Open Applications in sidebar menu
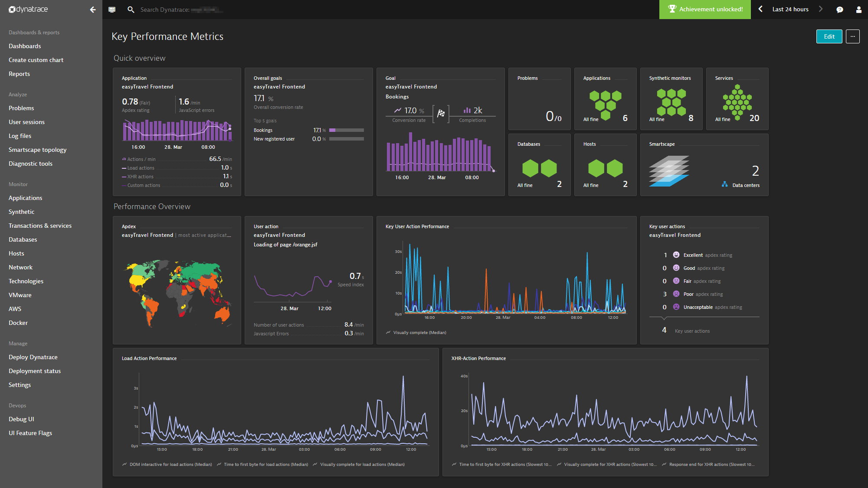Viewport: 868px width, 488px height. [x=25, y=198]
